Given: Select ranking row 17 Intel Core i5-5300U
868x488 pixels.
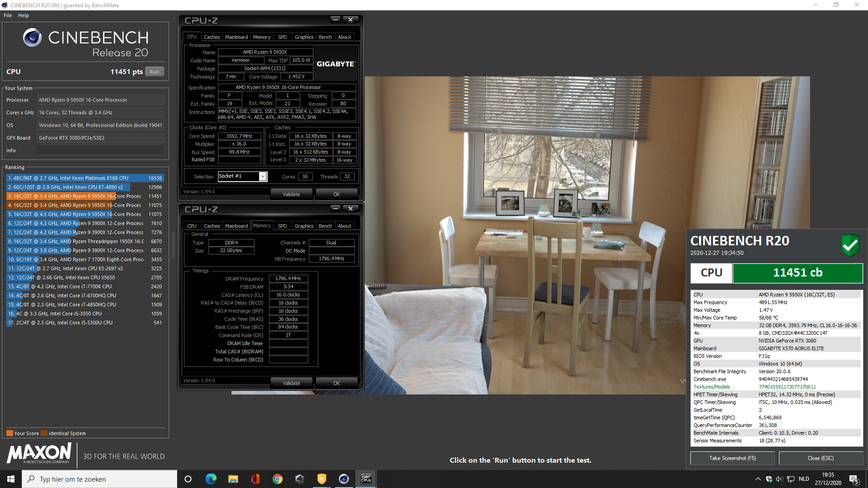Looking at the screenshot, I should coord(85,323).
